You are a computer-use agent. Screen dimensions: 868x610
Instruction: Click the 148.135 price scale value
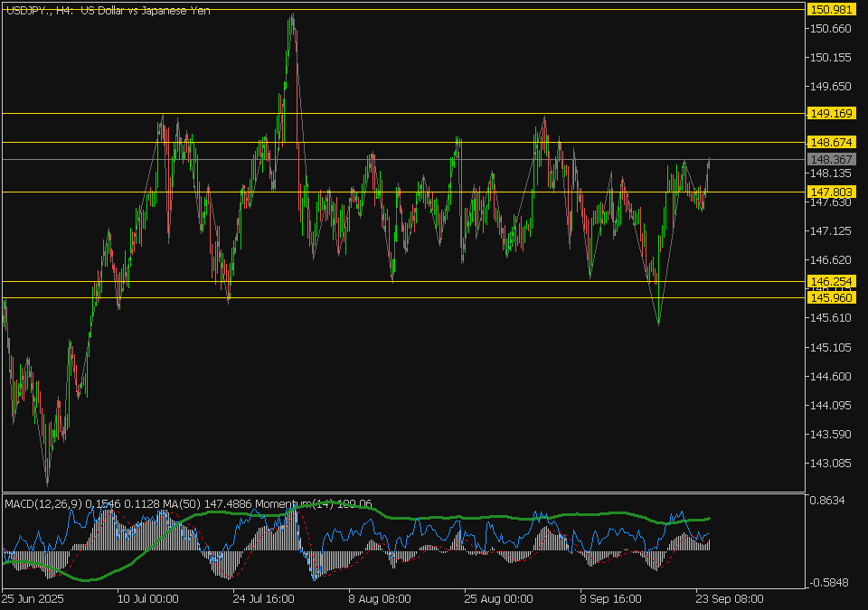(830, 174)
